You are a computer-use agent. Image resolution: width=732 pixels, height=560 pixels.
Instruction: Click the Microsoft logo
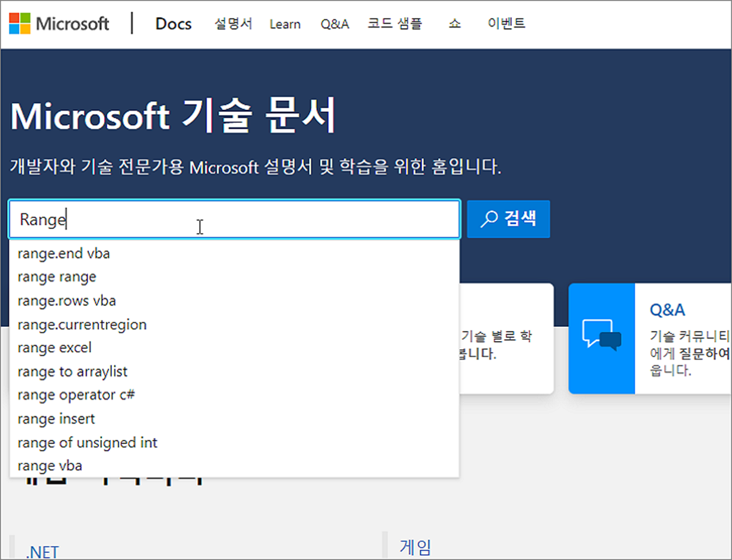59,24
